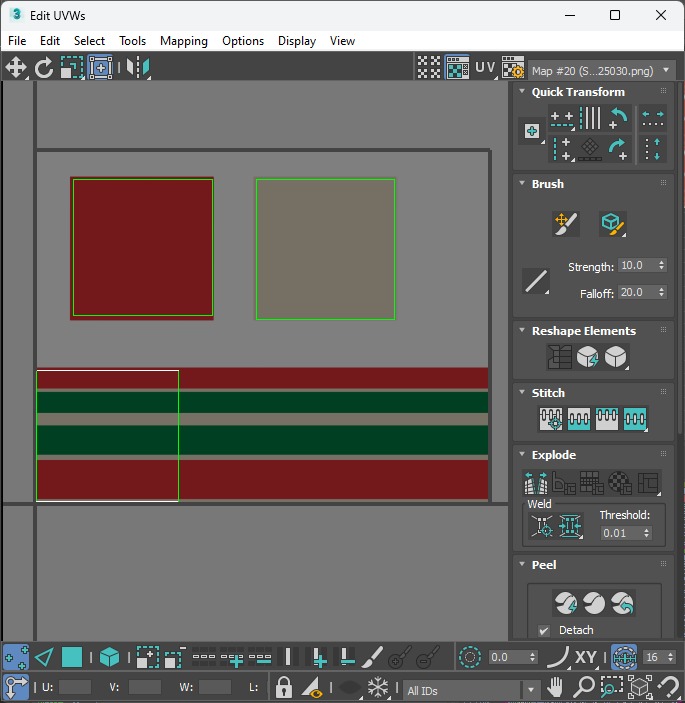
Task: Click the Break icon in Explode
Action: (536, 483)
